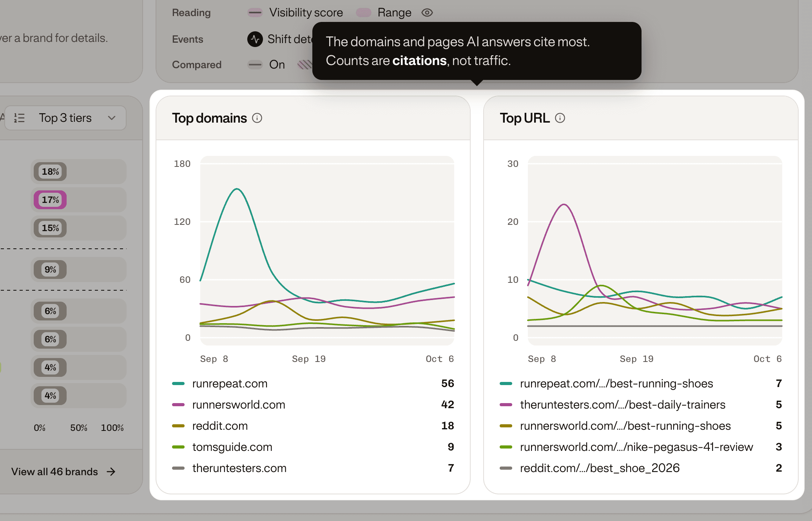
Task: Select the runrepeat.com legend row
Action: (x=313, y=384)
